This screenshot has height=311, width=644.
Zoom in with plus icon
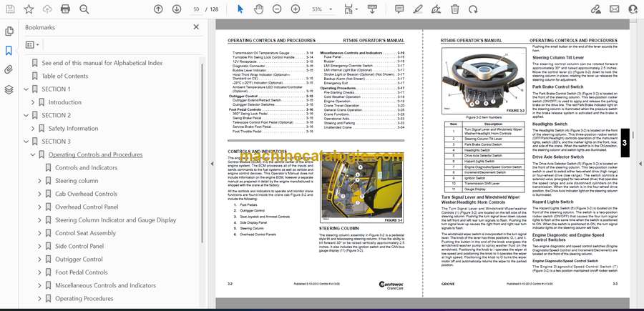click(x=296, y=9)
